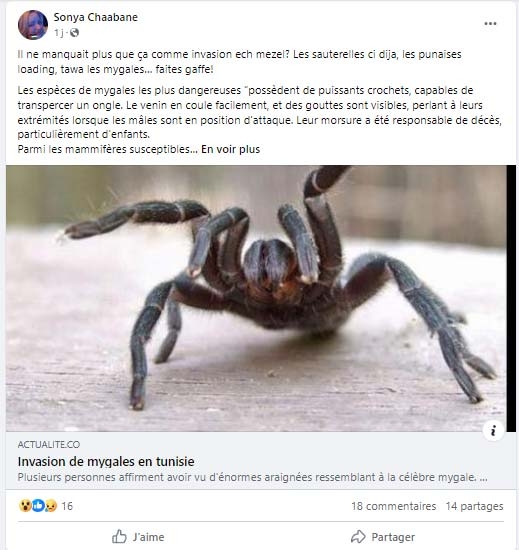Open Sonya Chaabane's profile name link
Image resolution: width=519 pixels, height=550 pixels.
point(95,17)
